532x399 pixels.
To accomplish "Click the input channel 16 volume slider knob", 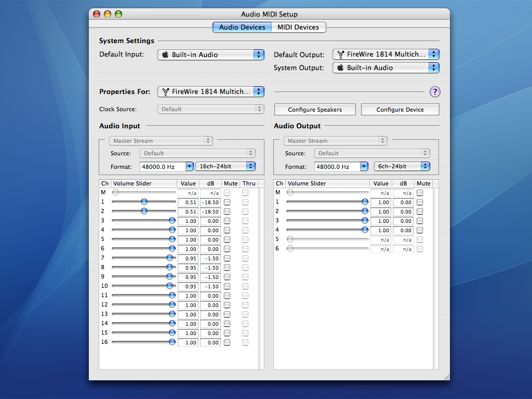I will point(172,342).
